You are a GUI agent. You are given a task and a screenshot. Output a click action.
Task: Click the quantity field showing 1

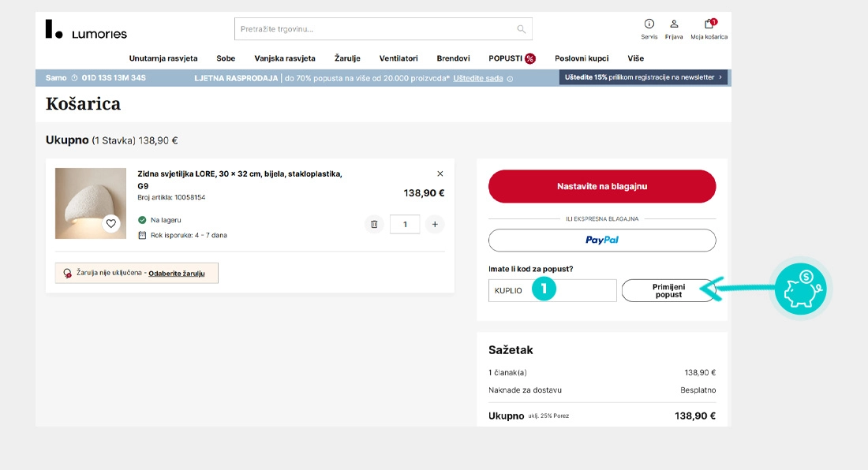(x=405, y=224)
